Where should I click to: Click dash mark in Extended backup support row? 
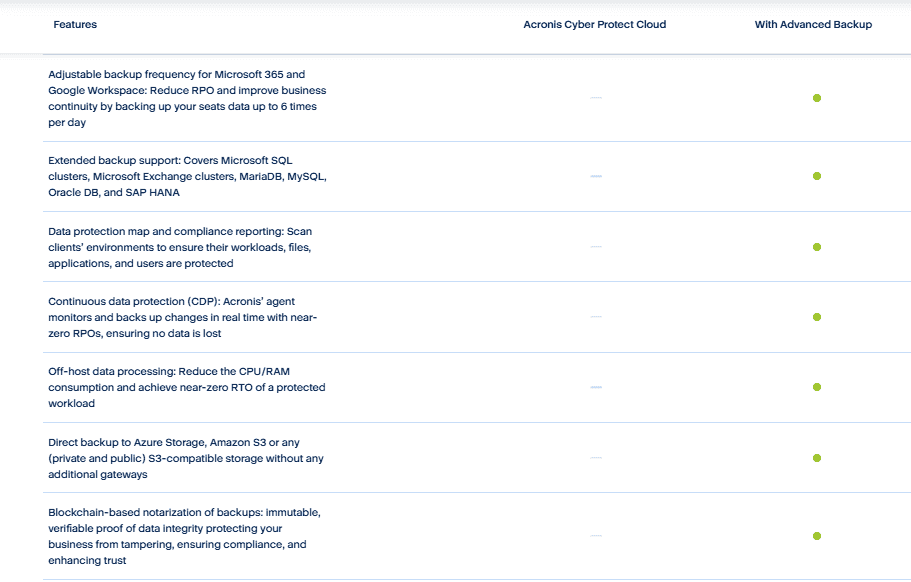pyautogui.click(x=596, y=176)
